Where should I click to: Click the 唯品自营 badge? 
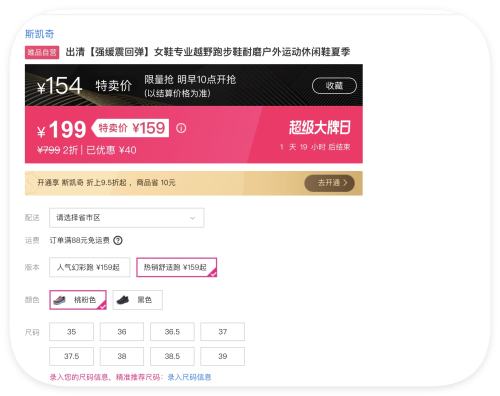point(42,52)
